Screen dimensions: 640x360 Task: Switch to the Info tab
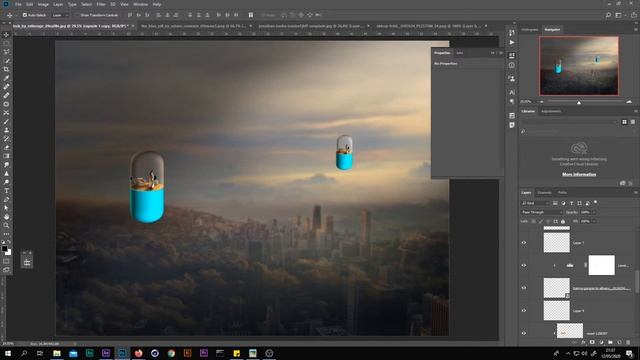(x=460, y=53)
